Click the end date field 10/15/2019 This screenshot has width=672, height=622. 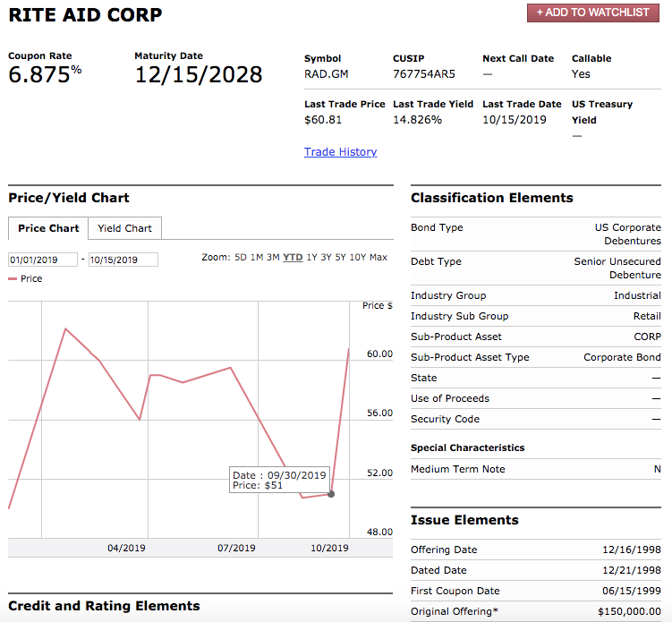point(123,260)
